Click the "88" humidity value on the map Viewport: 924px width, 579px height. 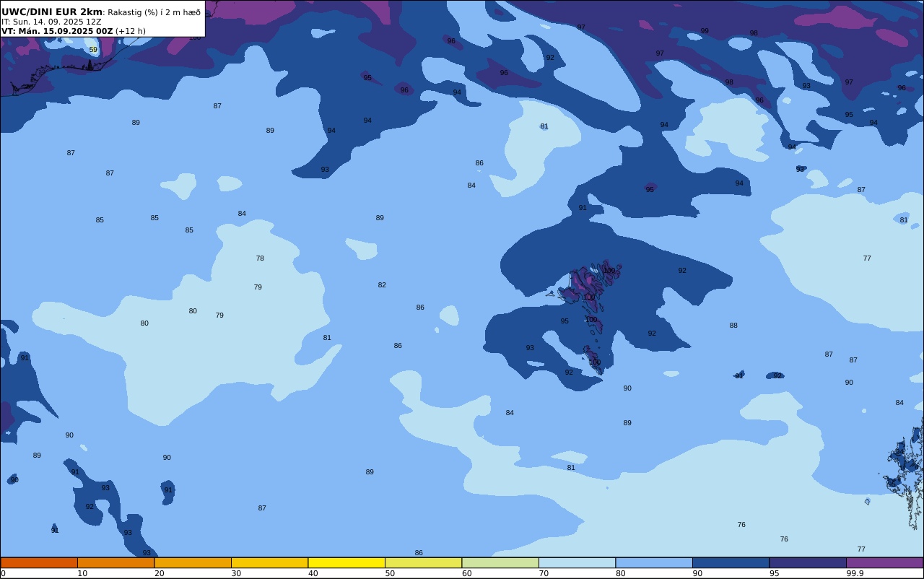point(733,326)
